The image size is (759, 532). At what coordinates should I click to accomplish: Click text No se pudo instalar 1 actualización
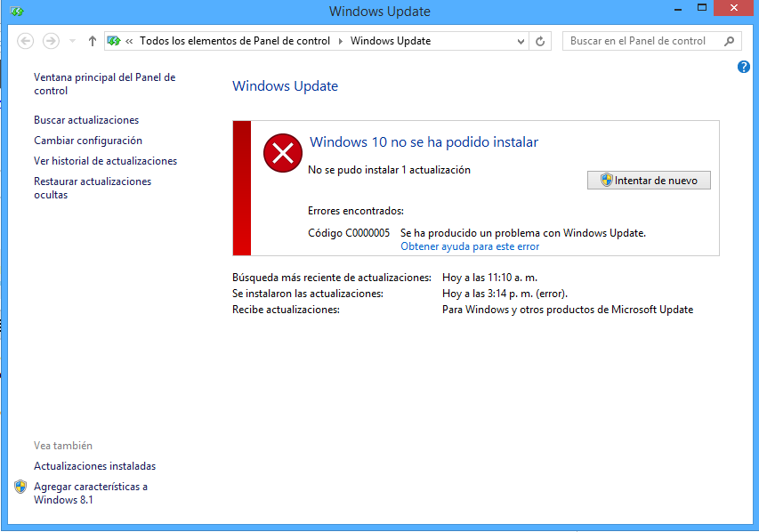[389, 170]
